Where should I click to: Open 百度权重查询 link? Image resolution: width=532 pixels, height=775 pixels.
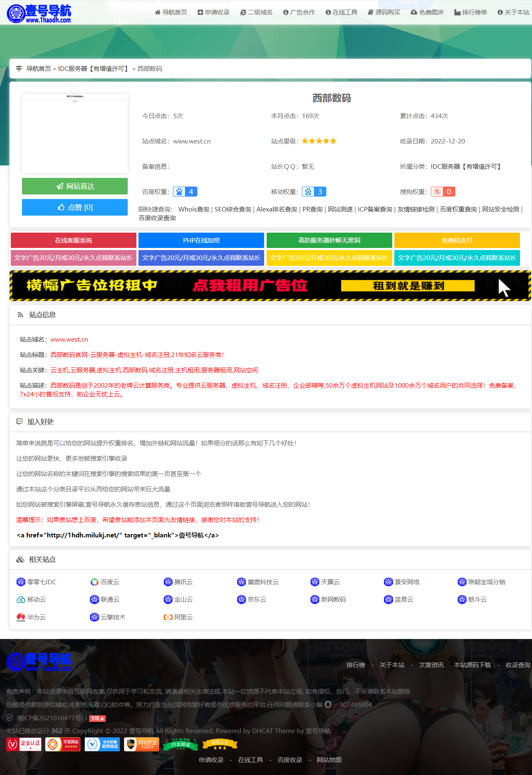pyautogui.click(x=458, y=209)
